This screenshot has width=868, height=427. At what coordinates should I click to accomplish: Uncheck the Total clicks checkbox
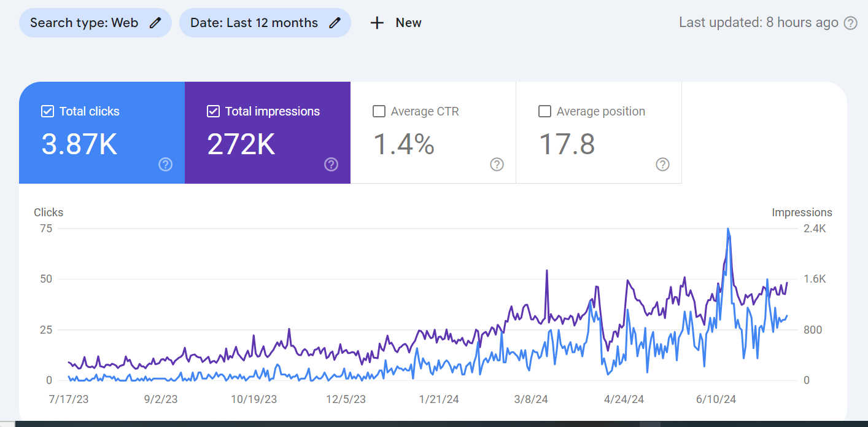click(47, 111)
